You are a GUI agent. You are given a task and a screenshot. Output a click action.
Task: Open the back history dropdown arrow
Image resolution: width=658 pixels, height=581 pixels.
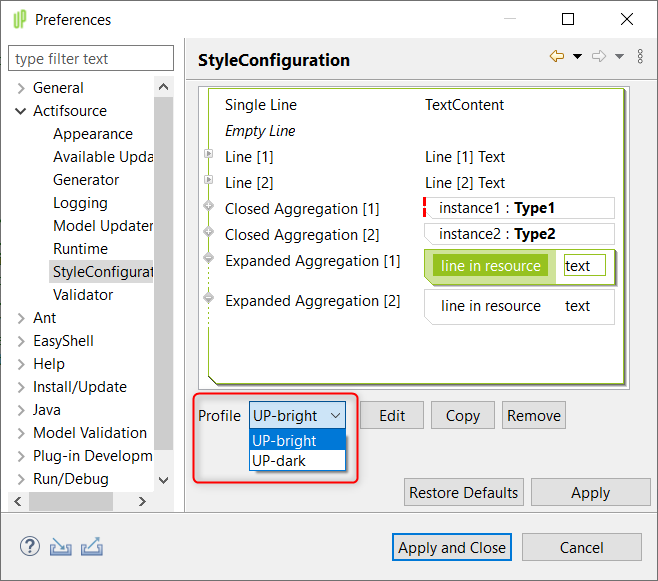pyautogui.click(x=577, y=57)
